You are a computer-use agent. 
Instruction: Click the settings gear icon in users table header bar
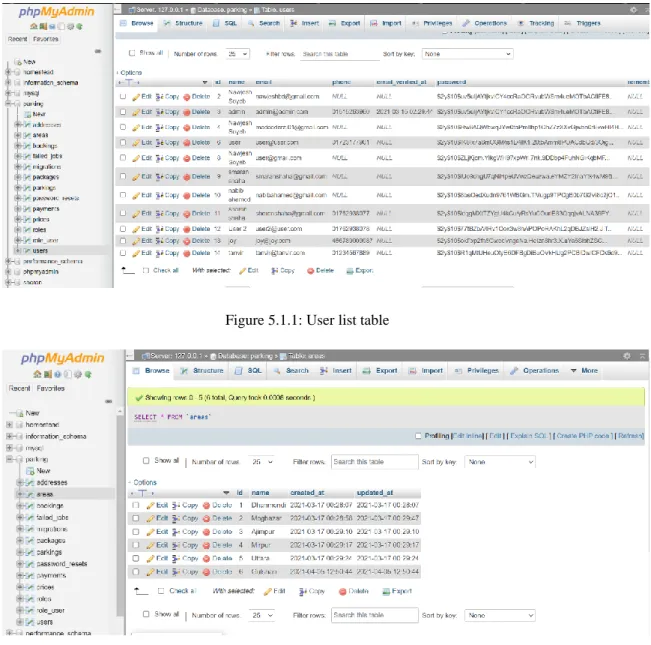click(x=633, y=10)
